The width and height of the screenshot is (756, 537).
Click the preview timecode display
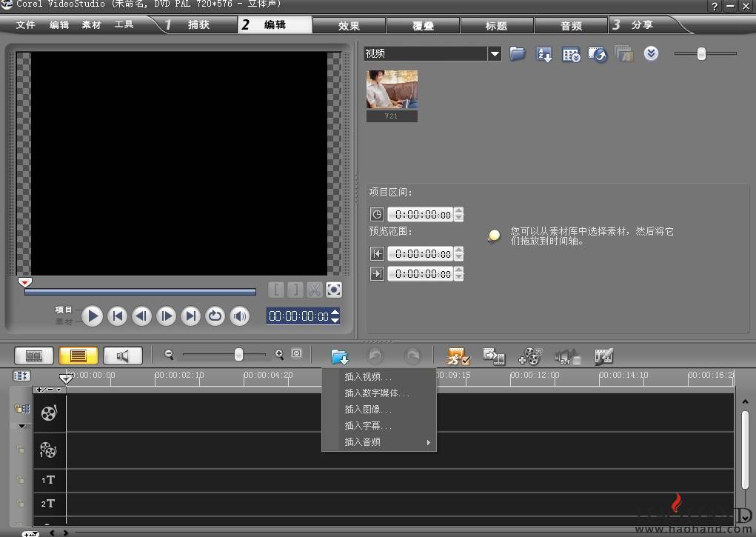pyautogui.click(x=298, y=316)
